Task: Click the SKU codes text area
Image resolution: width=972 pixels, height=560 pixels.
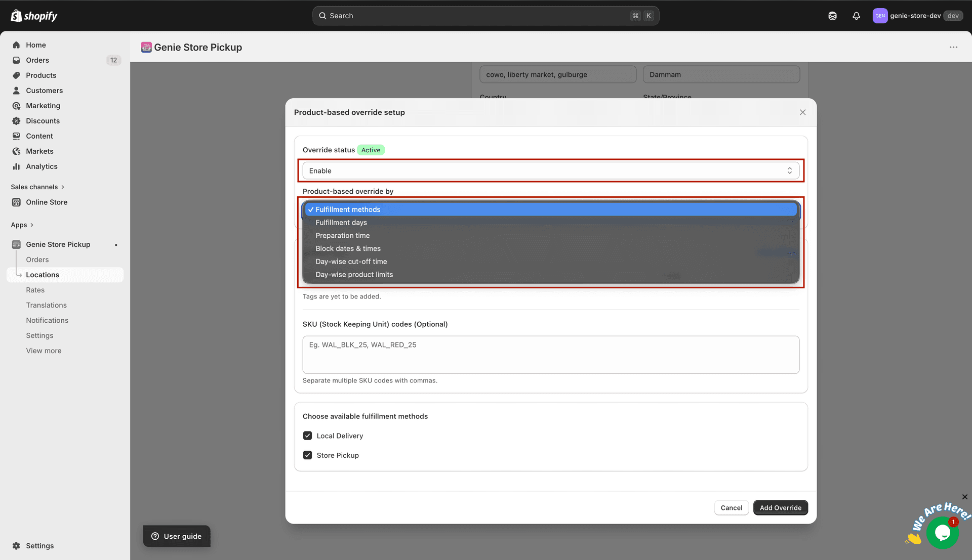Action: (551, 355)
